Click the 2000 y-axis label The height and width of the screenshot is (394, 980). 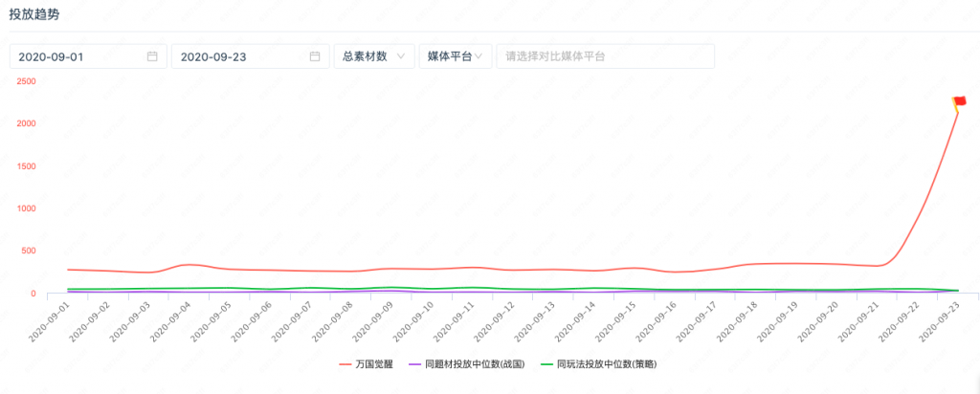click(26, 123)
